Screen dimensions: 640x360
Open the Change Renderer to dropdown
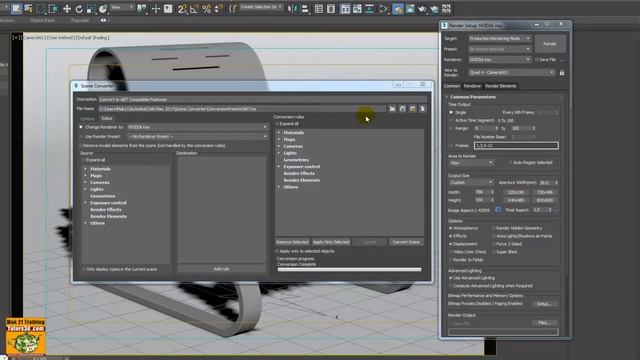(197, 127)
